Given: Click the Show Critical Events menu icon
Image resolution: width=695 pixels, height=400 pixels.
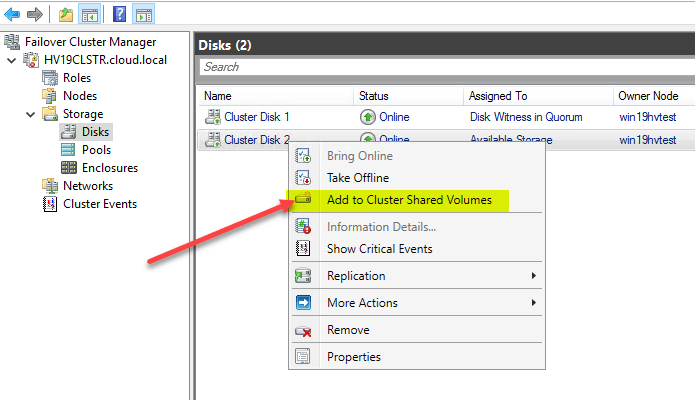Looking at the screenshot, I should point(303,249).
